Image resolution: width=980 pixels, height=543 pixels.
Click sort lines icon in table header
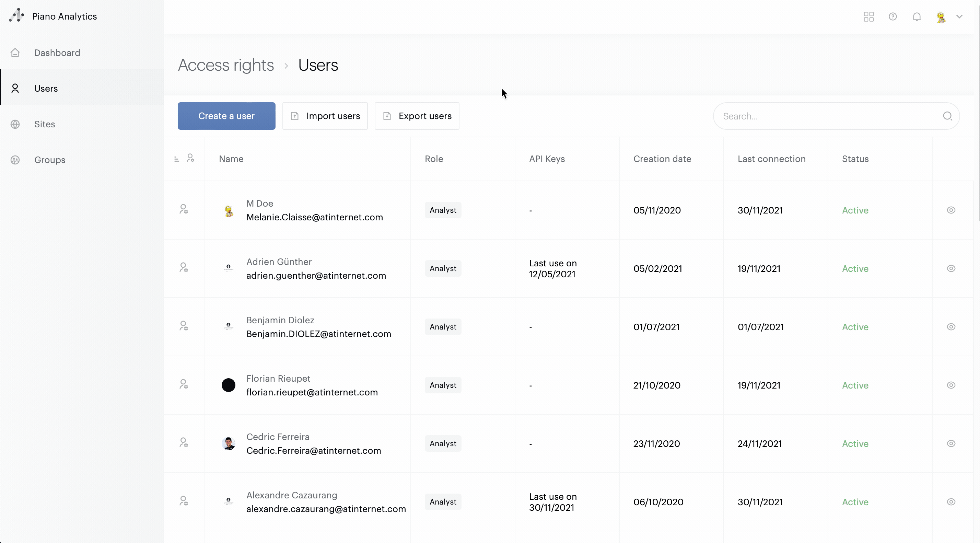coord(176,159)
